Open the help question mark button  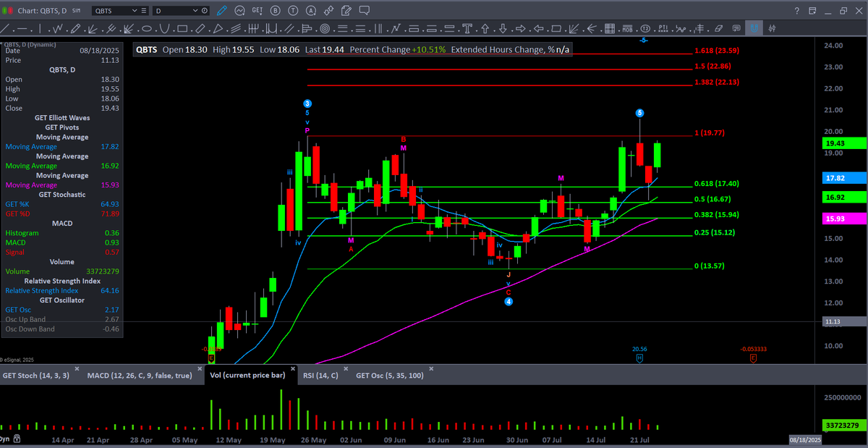click(x=796, y=11)
